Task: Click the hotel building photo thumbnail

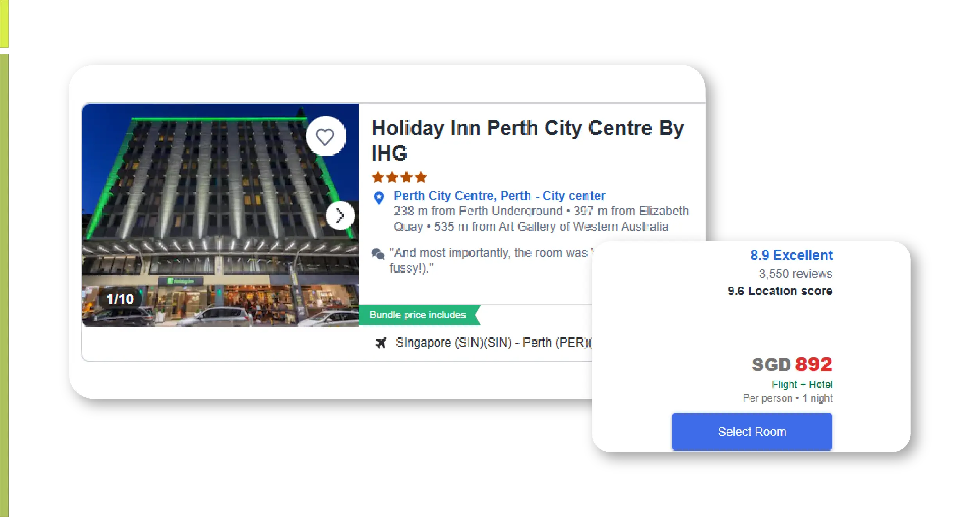Action: [220, 215]
